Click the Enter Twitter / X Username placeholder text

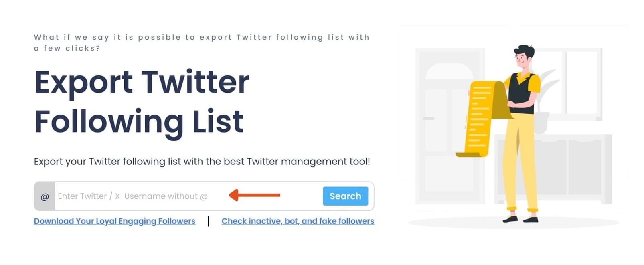coord(132,196)
